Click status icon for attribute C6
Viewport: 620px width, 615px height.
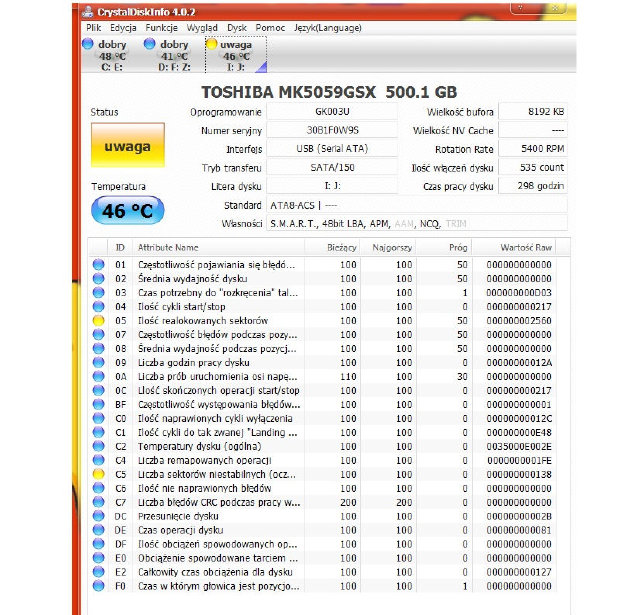(x=98, y=488)
